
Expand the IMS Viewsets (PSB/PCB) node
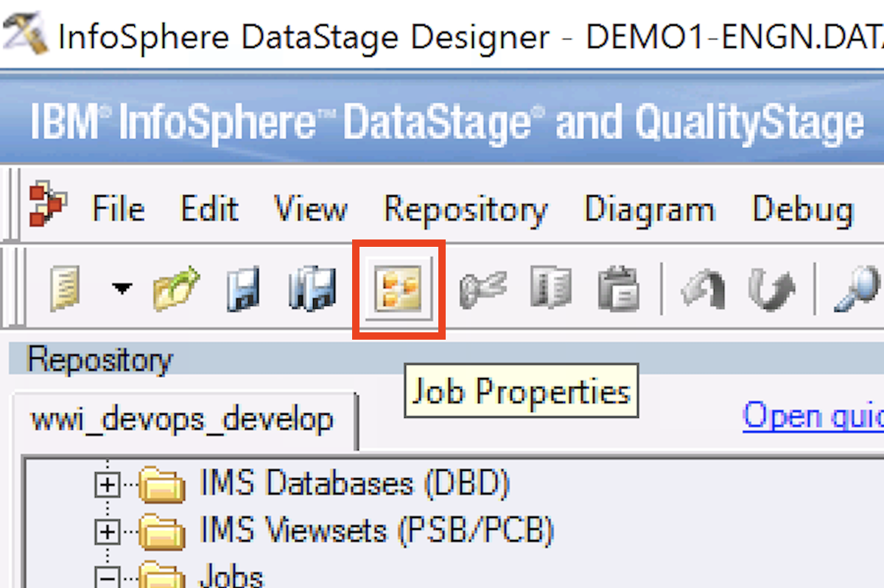point(108,531)
